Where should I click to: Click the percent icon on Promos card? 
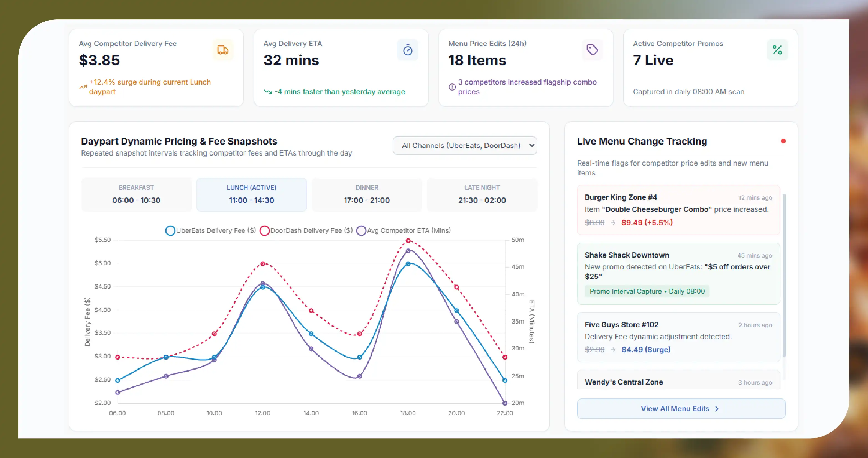(x=777, y=50)
